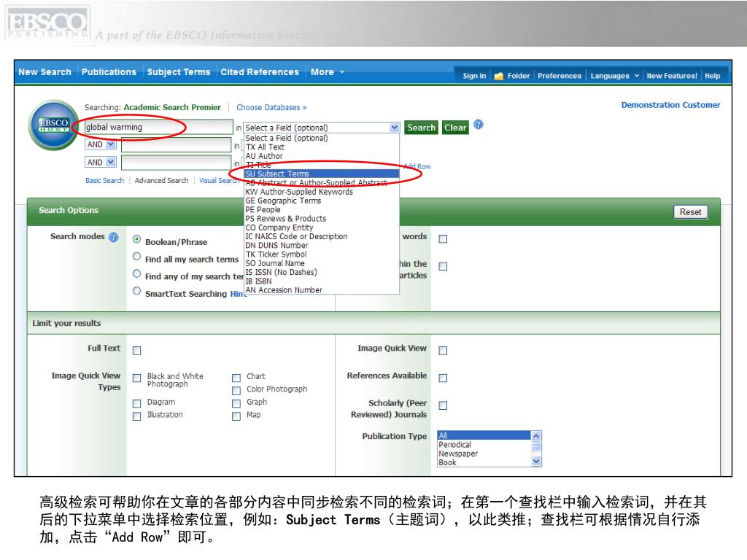Open Preferences
Image resolution: width=747 pixels, height=560 pixels.
pos(560,76)
